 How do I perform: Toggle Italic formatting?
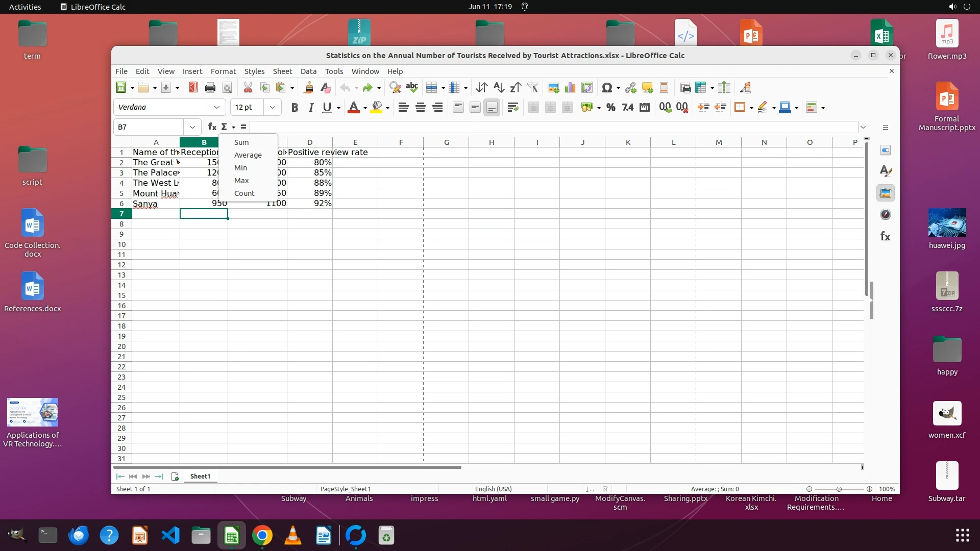click(310, 107)
